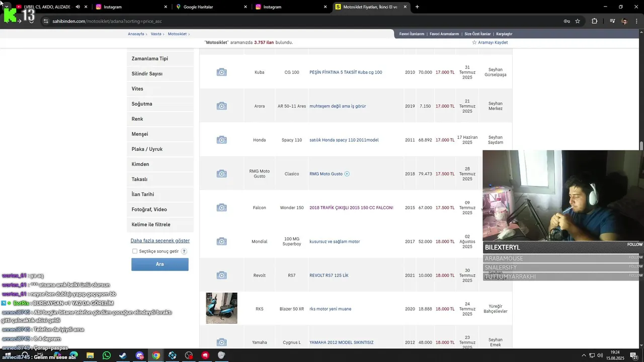Click the camera placeholder for the Falcon Wonder 150 listing
644x362 pixels.
pyautogui.click(x=221, y=208)
